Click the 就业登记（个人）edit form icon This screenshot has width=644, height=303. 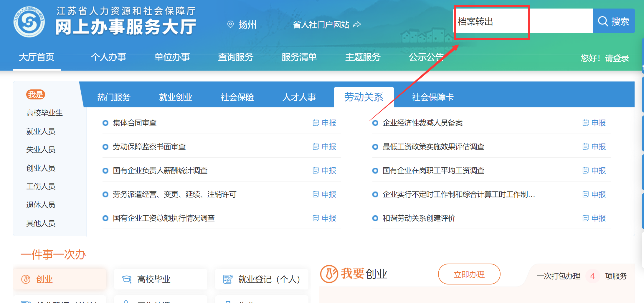[228, 279]
